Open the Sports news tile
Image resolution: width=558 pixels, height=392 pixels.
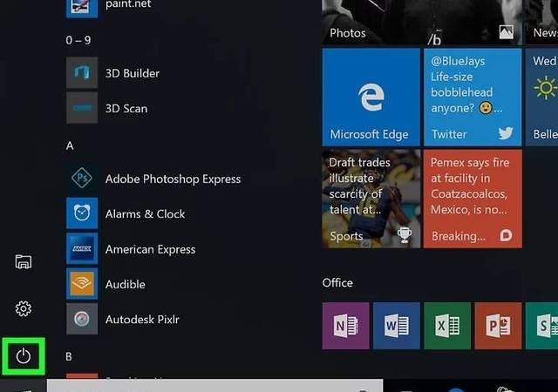click(371, 199)
